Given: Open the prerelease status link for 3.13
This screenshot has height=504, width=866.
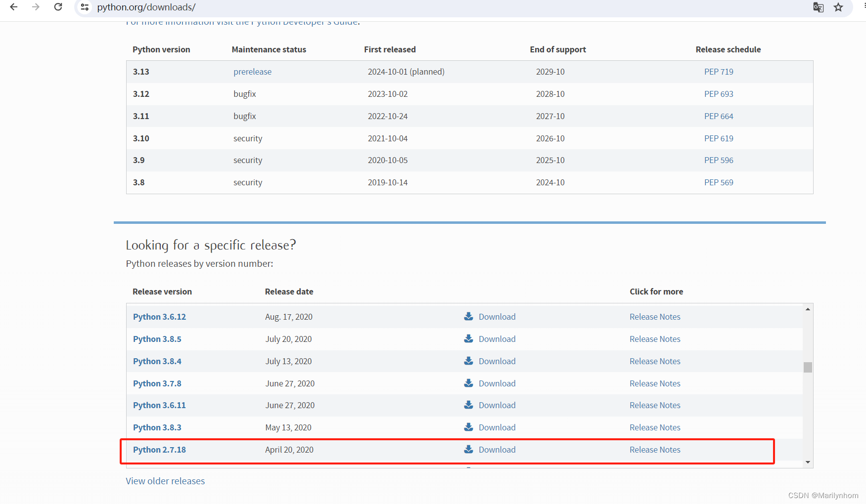Looking at the screenshot, I should coord(252,72).
